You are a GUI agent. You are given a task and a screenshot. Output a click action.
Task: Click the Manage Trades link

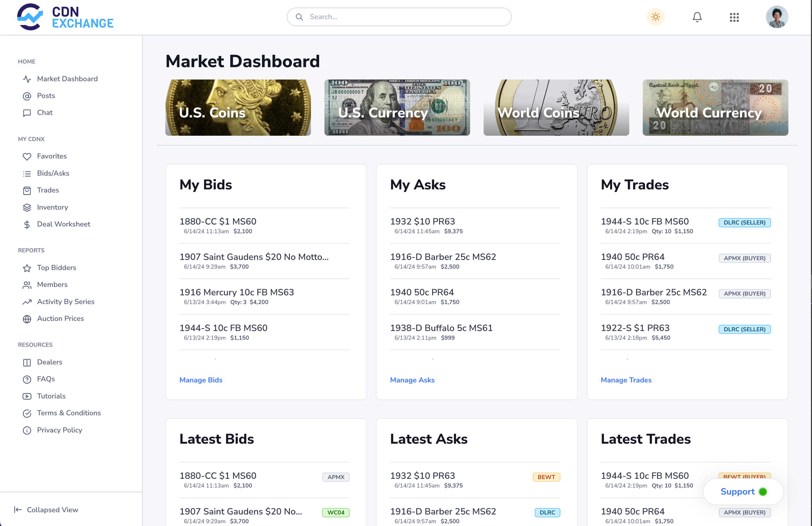click(626, 380)
